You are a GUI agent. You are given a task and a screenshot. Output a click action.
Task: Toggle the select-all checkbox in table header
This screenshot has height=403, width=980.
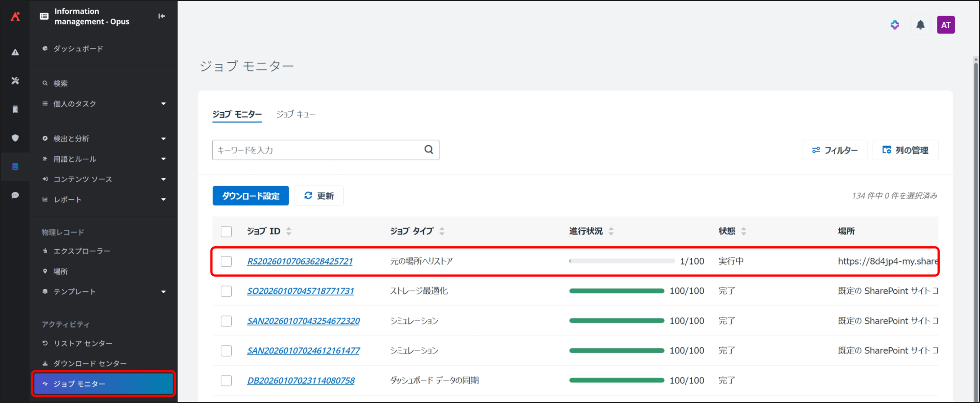tap(226, 231)
